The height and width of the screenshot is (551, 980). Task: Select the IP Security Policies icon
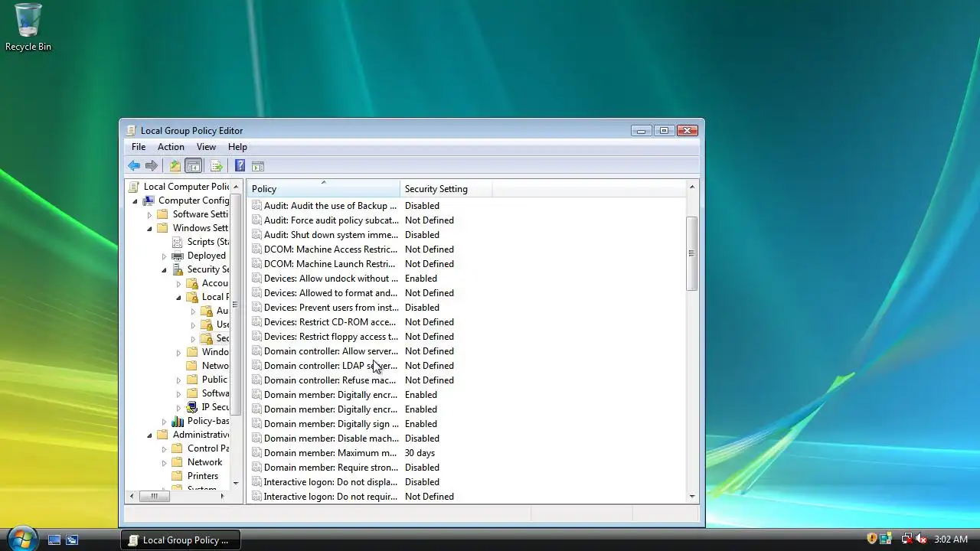click(192, 407)
